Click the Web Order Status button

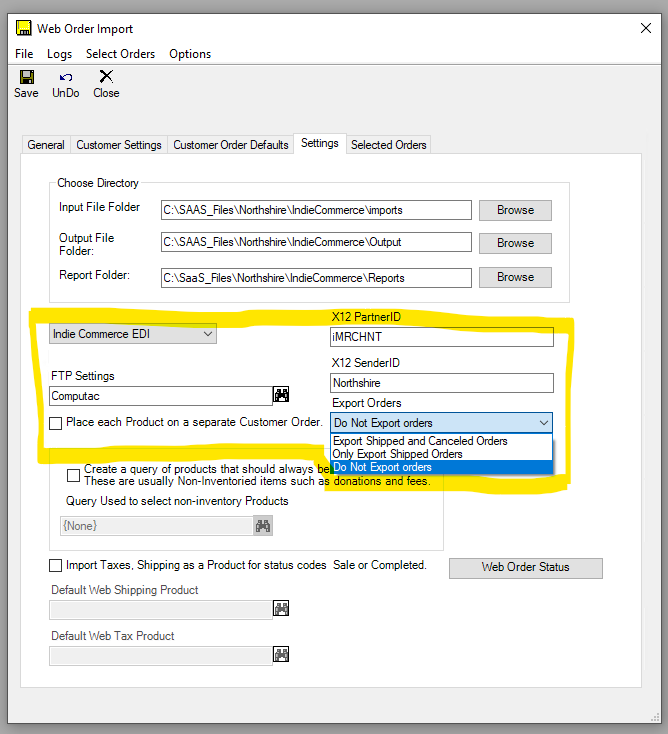526,567
